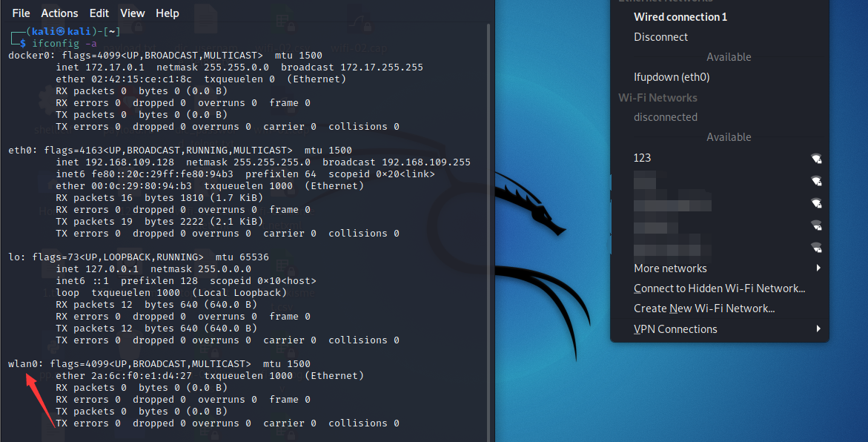Click the 'ether 02:42:15:ce:c1:8c' line
This screenshot has height=442, width=868.
click(x=201, y=79)
